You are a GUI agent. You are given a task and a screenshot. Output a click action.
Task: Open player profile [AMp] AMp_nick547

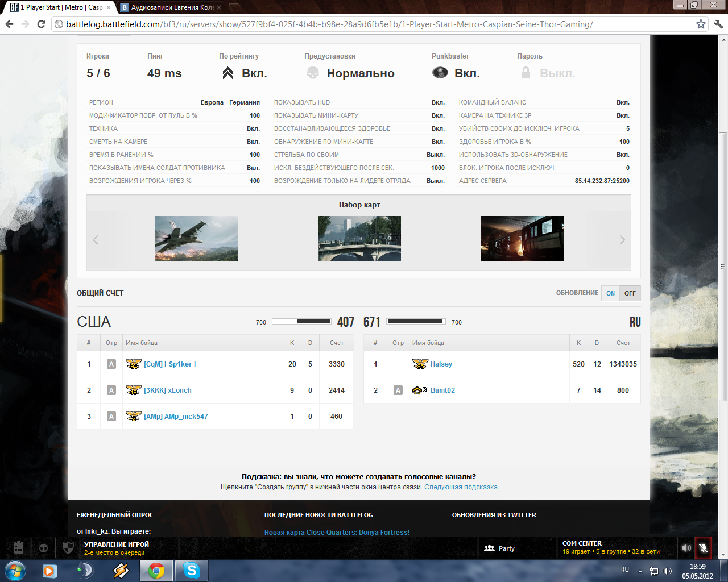pos(176,417)
